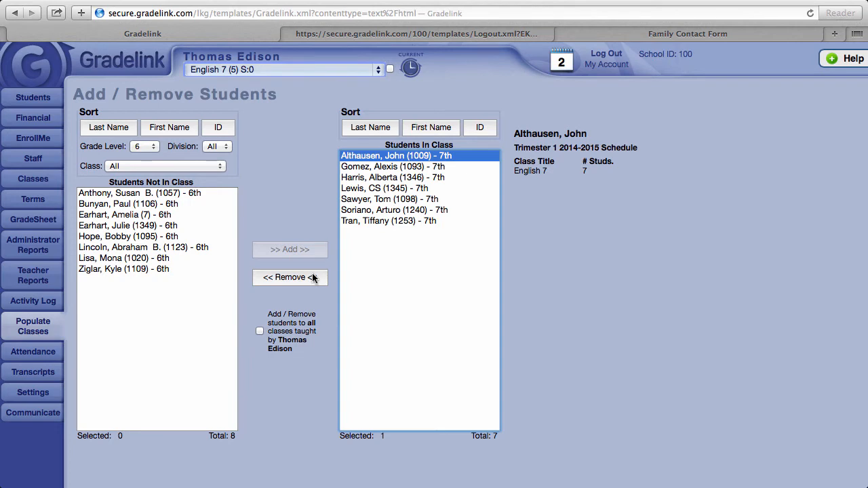868x488 pixels.
Task: Open the Financial sidebar menu
Action: [33, 118]
